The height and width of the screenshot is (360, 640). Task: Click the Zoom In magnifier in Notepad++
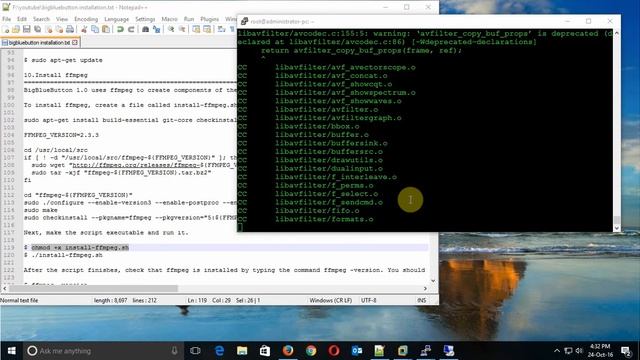coord(171,29)
